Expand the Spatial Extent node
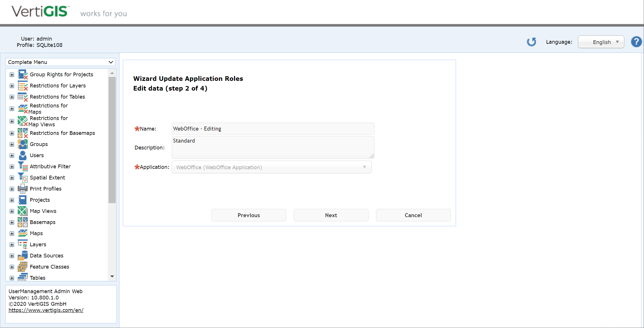 tap(12, 177)
